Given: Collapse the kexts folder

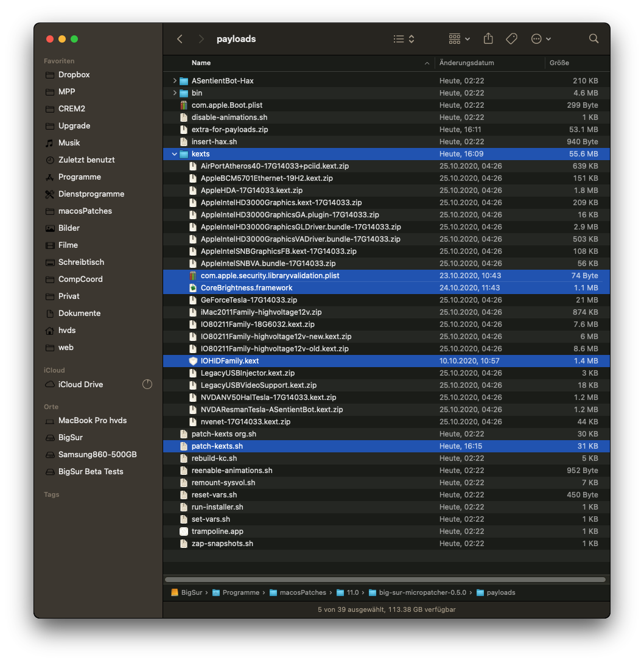Looking at the screenshot, I should (x=174, y=154).
